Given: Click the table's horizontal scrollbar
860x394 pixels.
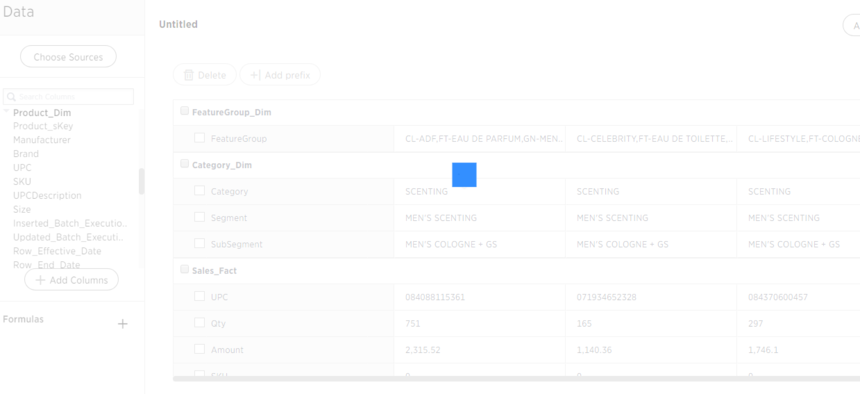Looking at the screenshot, I should (516, 379).
